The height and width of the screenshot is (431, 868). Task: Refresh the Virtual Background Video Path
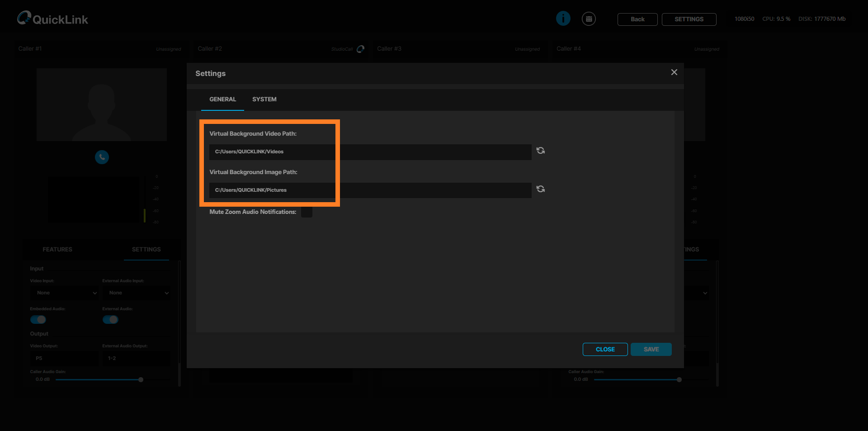540,151
